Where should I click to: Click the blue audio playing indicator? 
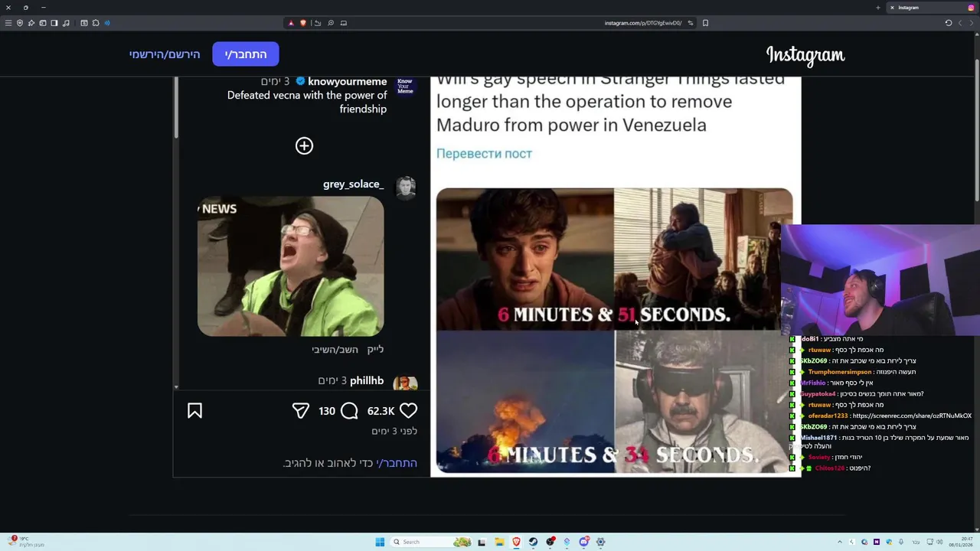click(x=107, y=23)
